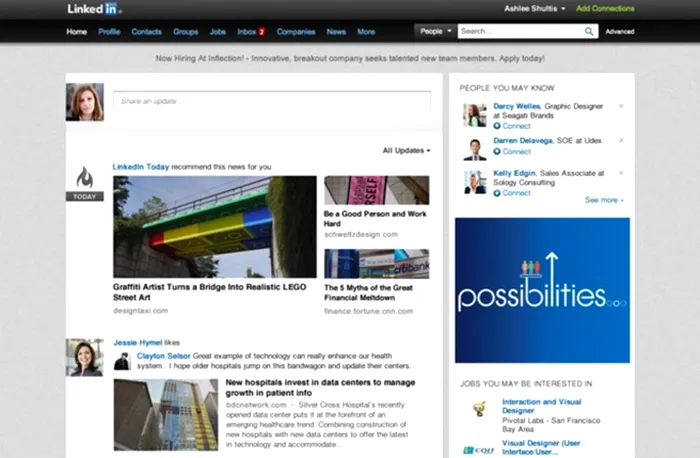This screenshot has width=700, height=458.
Task: Click the LinkedIn Today flame icon
Action: (x=85, y=178)
